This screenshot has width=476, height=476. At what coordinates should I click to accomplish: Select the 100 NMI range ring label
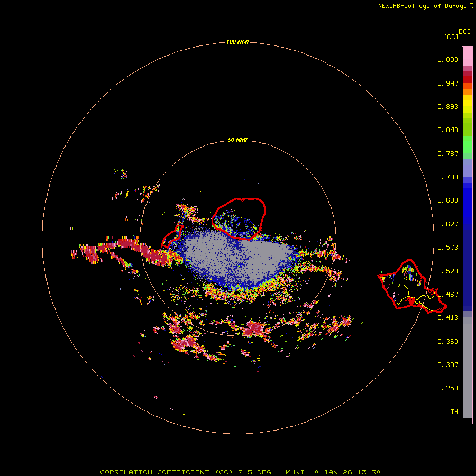[x=237, y=42]
